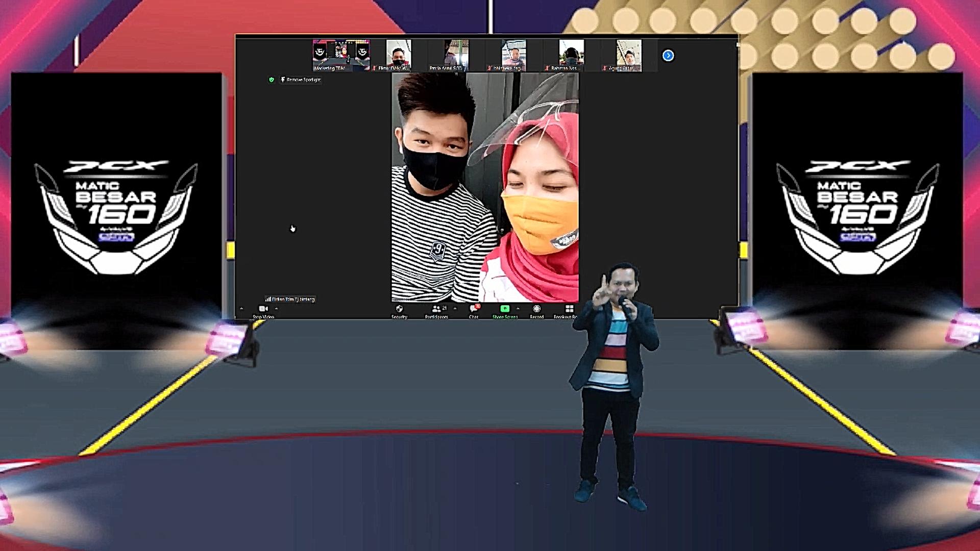This screenshot has width=980, height=551.
Task: Open the Participants panel
Action: tap(437, 311)
